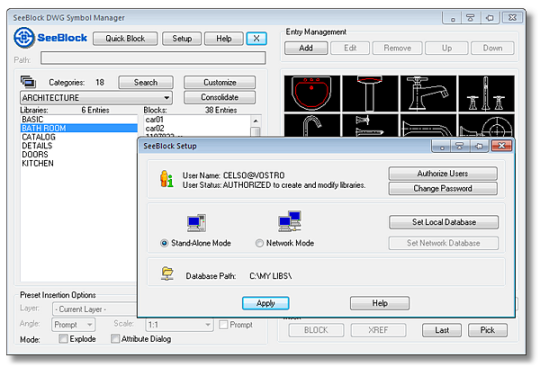Click Help in the main window
The image size is (540, 367).
[x=224, y=39]
